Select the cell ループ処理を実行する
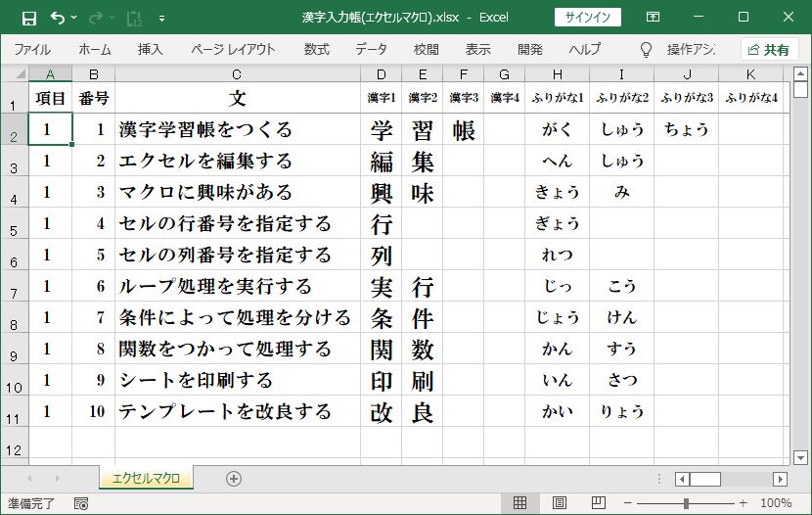Screen dimensions: 812x515 click(x=237, y=286)
